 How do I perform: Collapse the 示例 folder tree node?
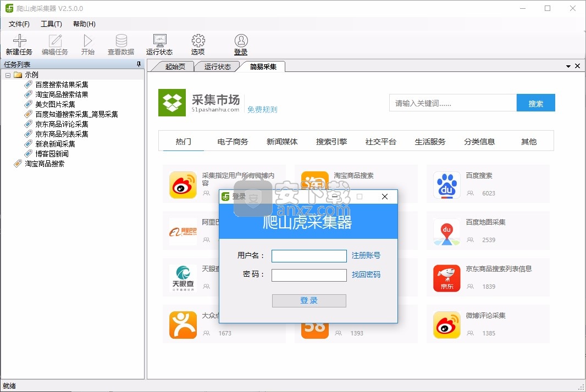point(8,75)
